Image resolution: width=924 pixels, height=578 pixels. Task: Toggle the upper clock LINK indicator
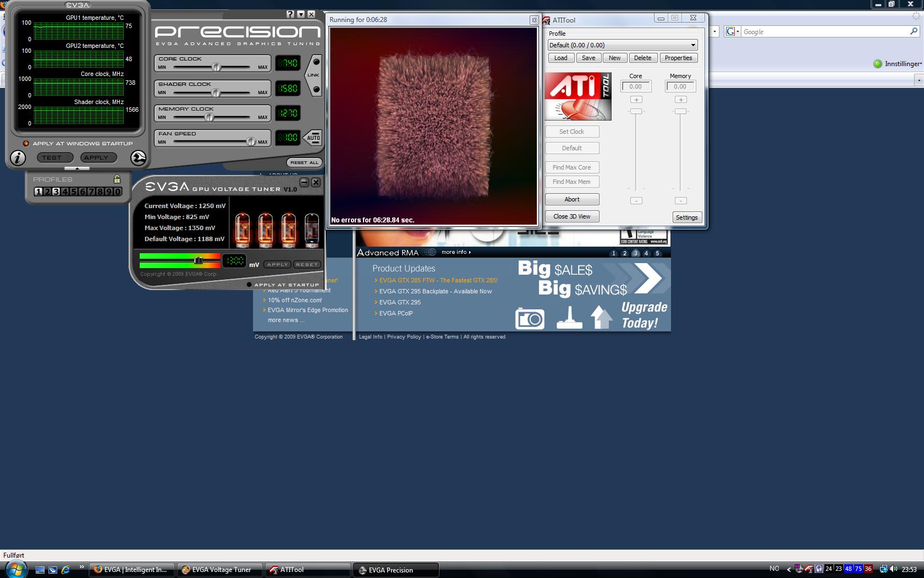[x=316, y=62]
